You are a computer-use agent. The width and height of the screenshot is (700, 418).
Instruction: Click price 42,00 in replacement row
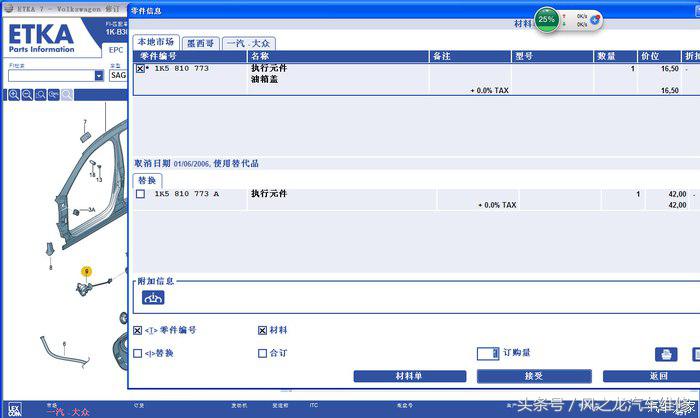tap(677, 194)
